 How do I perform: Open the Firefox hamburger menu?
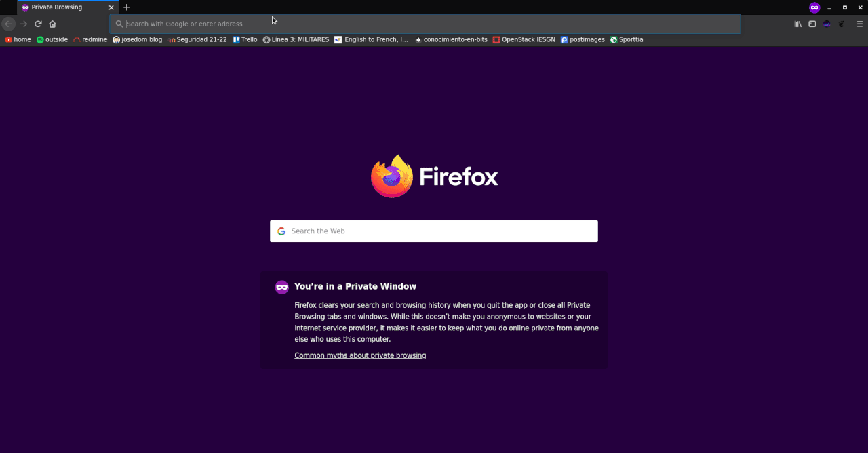[x=860, y=24]
